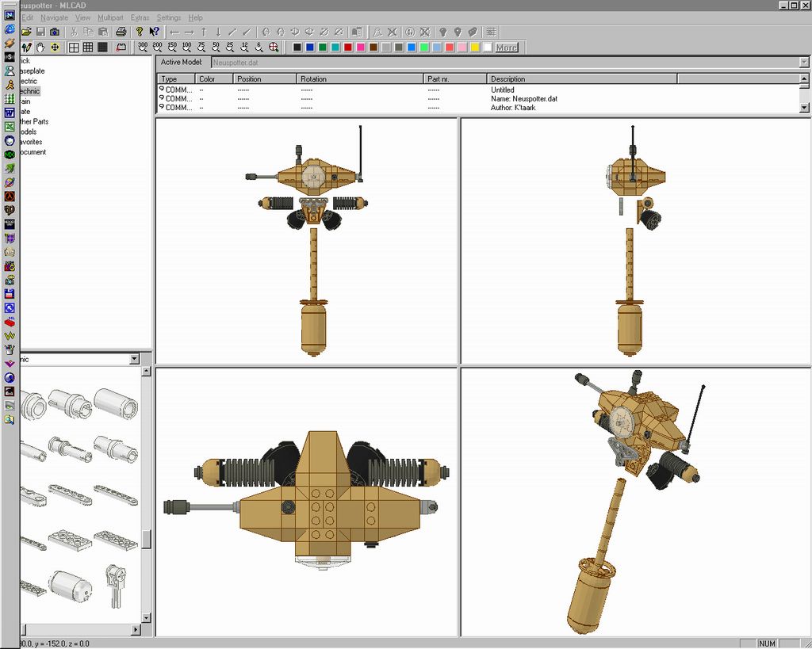The image size is (812, 649).
Task: Click the move-down arrow icon
Action: click(x=218, y=32)
